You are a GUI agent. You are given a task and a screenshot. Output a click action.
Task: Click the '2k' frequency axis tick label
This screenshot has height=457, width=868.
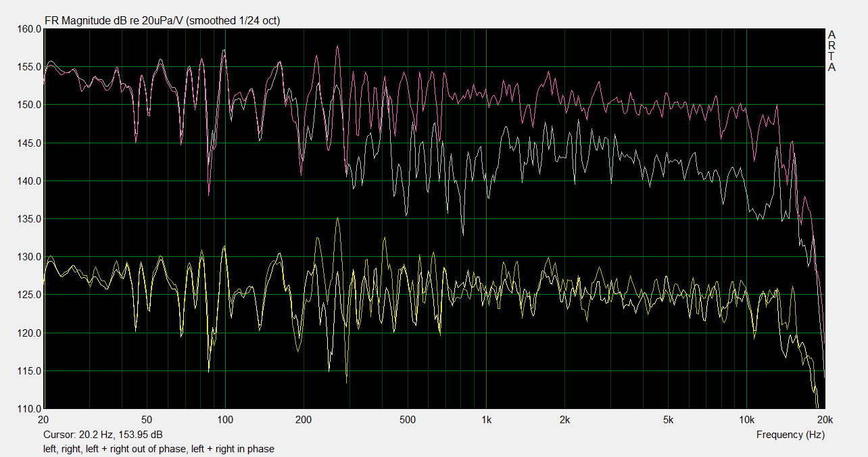(564, 419)
